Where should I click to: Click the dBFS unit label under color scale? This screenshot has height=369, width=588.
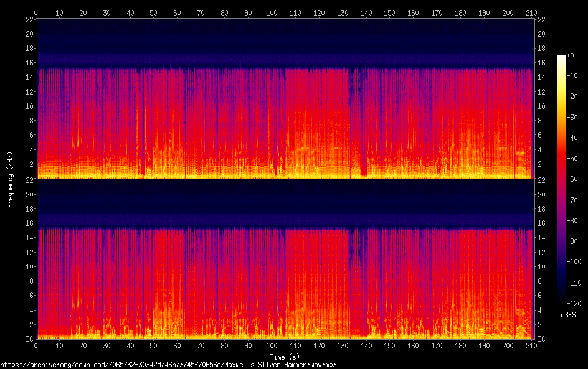pos(568,315)
